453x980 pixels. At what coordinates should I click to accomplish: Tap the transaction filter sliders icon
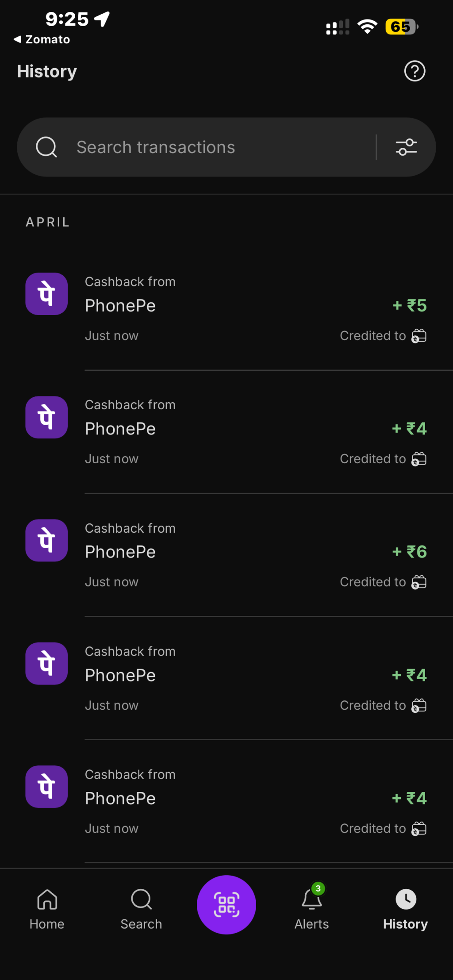[x=406, y=147]
